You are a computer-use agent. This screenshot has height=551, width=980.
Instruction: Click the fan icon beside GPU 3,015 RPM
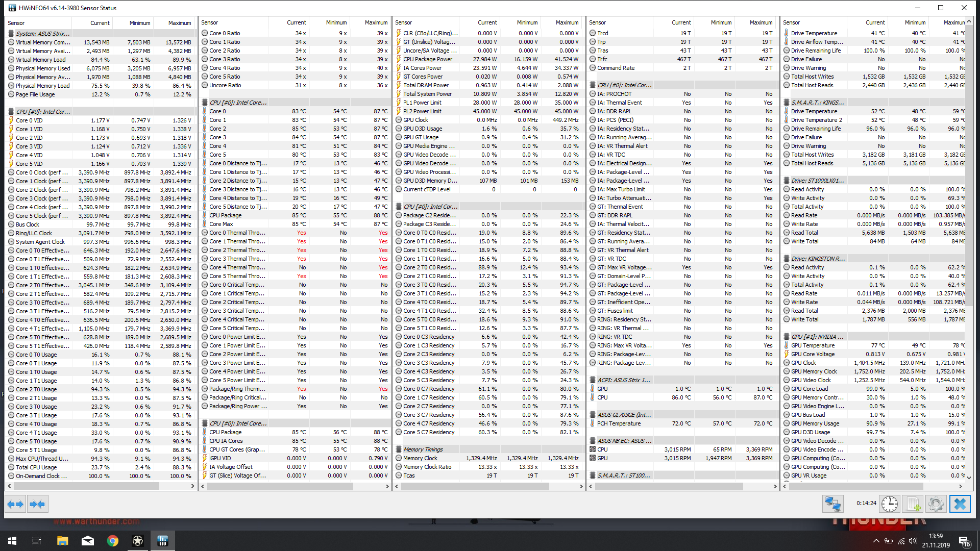[x=593, y=458]
